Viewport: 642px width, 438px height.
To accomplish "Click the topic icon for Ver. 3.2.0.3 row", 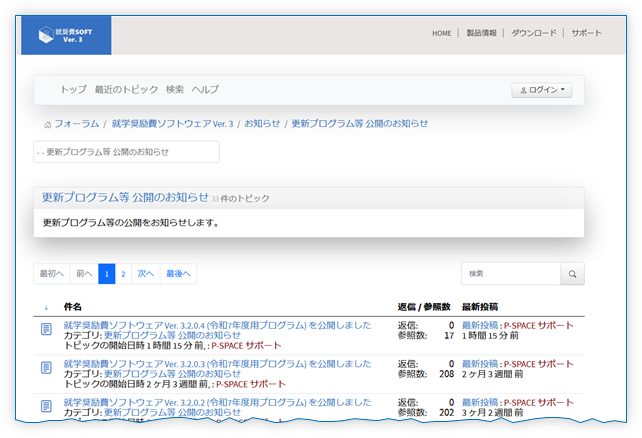I will pos(46,368).
